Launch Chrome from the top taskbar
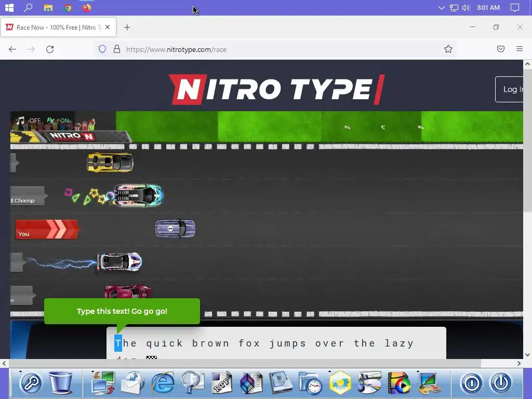The image size is (532, 399). point(68,7)
